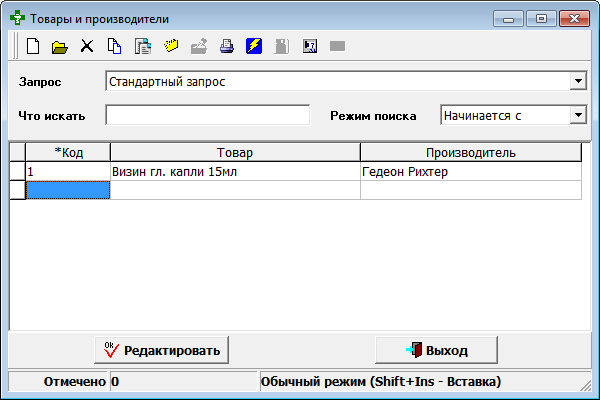Select code cell with value 1
The image size is (600, 400).
click(68, 171)
